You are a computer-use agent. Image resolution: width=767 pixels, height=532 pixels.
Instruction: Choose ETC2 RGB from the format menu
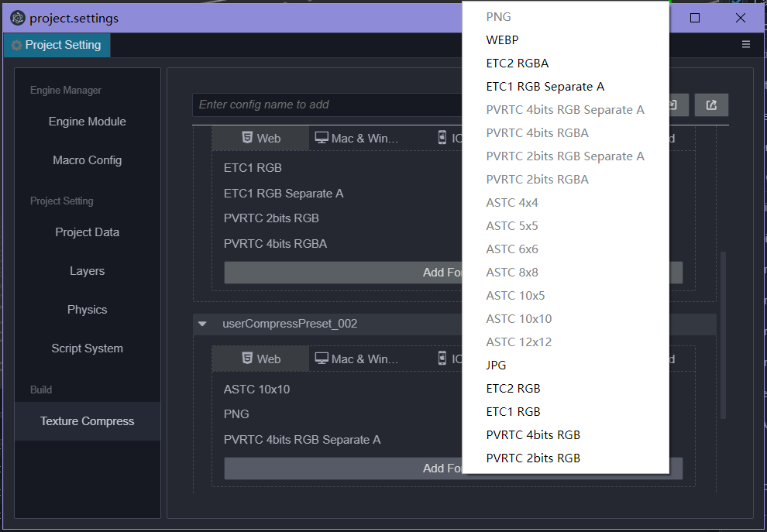tap(566, 388)
